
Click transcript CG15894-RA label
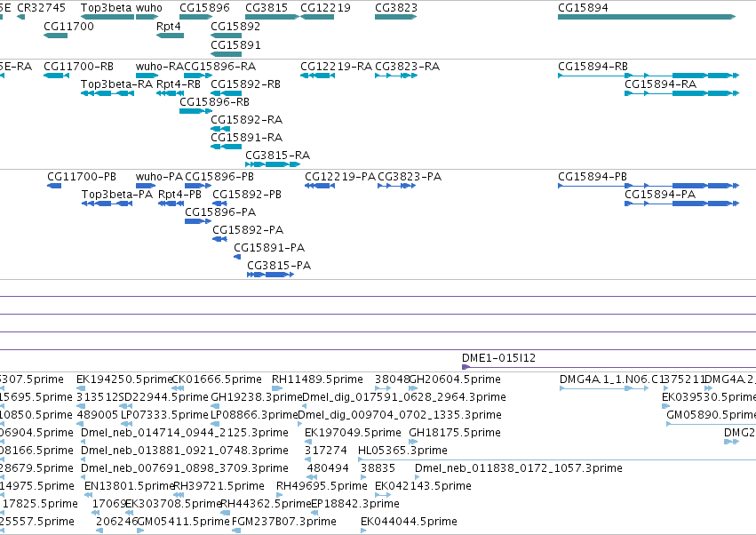(660, 84)
